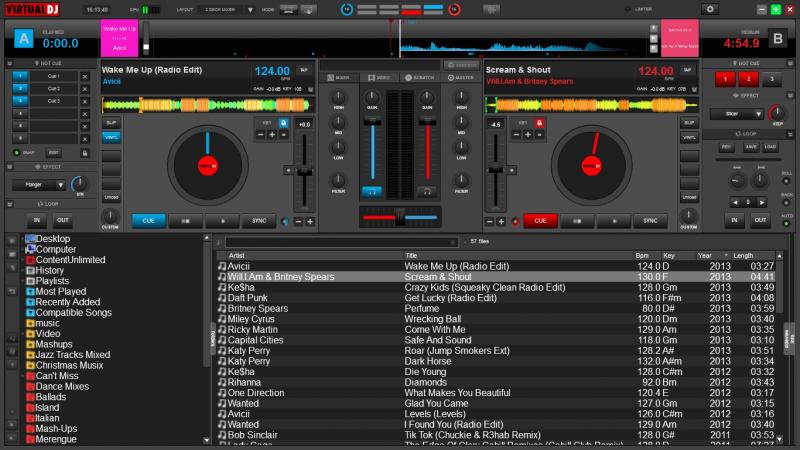This screenshot has height=450, width=800.
Task: Click the left deck headphone cue icon
Action: click(372, 190)
